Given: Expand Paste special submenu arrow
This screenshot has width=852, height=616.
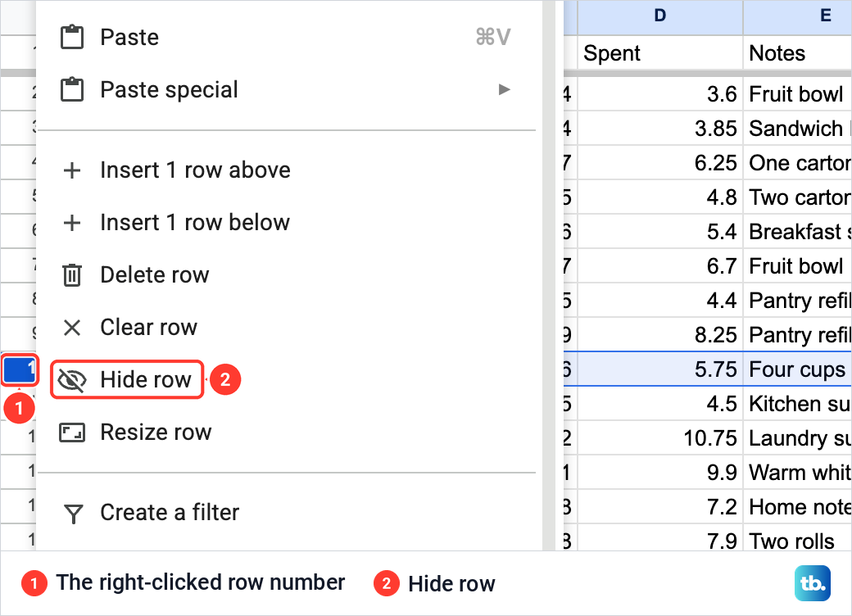Looking at the screenshot, I should (505, 89).
